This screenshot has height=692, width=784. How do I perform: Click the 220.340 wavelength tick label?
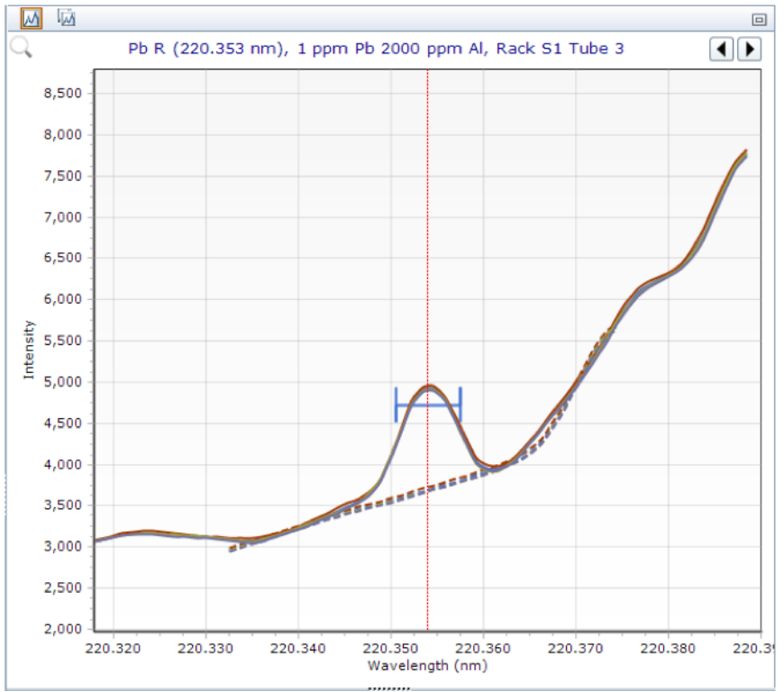click(298, 649)
